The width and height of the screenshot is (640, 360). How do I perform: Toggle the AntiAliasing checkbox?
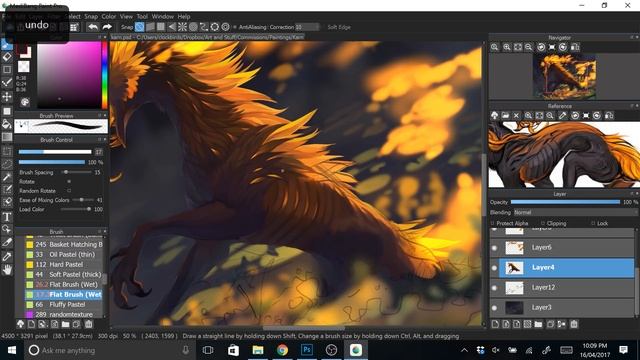(x=235, y=27)
